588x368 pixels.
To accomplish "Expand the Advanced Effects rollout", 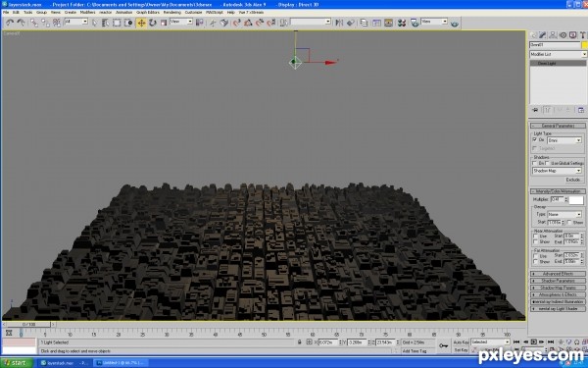I will (558, 274).
